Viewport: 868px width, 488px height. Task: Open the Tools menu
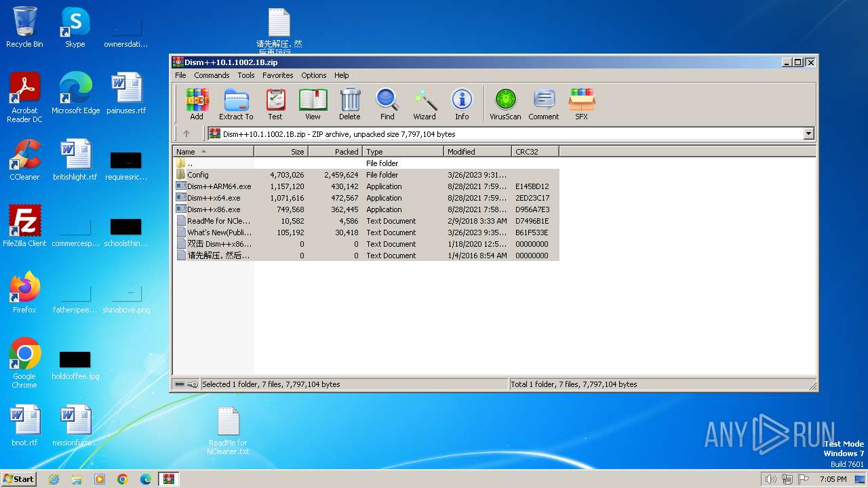point(246,75)
